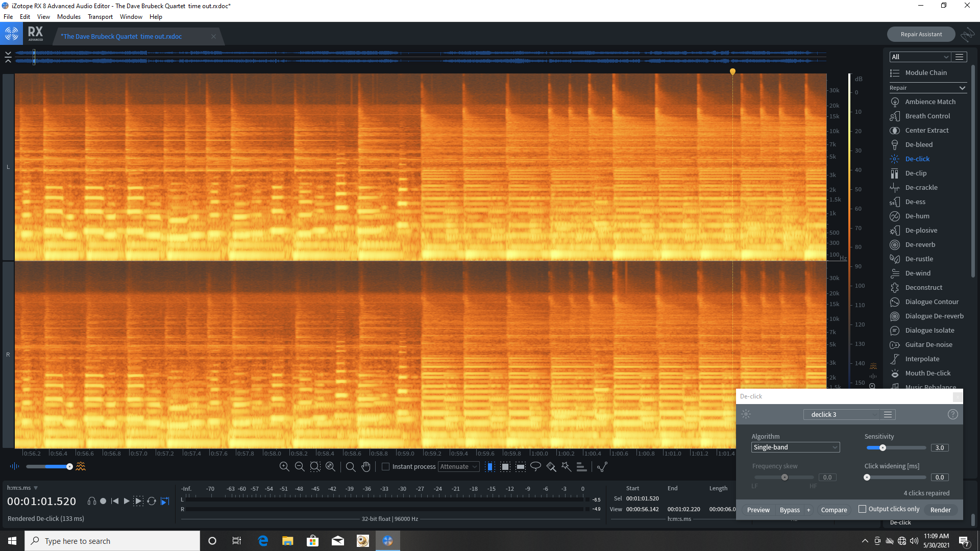Adjust the waveform/spectrogram opacity slider
980x551 pixels.
tap(49, 466)
